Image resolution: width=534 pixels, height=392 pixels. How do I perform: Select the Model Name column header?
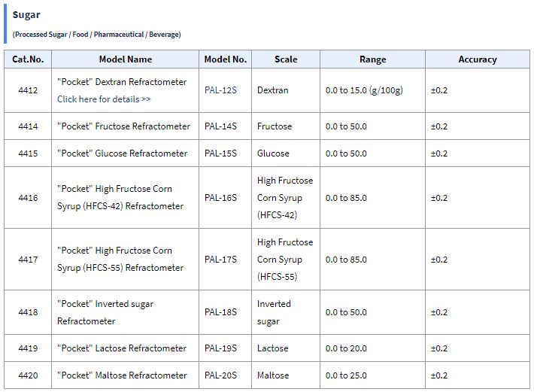click(126, 59)
